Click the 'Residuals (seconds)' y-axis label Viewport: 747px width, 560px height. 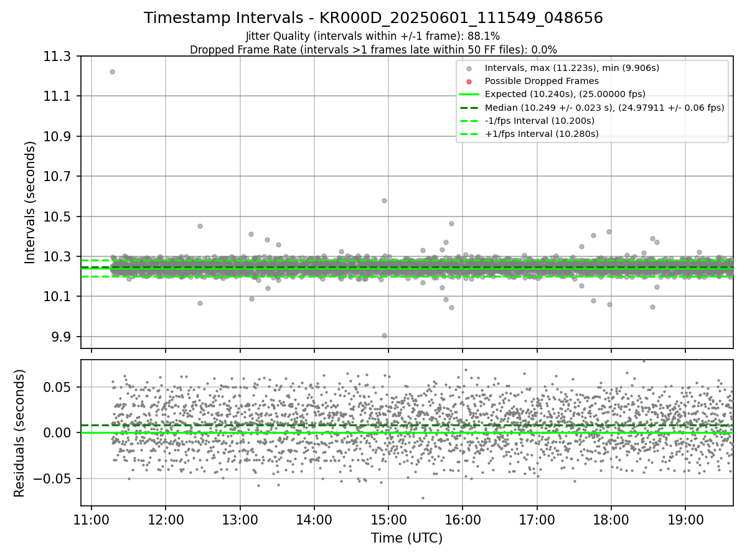(x=19, y=433)
